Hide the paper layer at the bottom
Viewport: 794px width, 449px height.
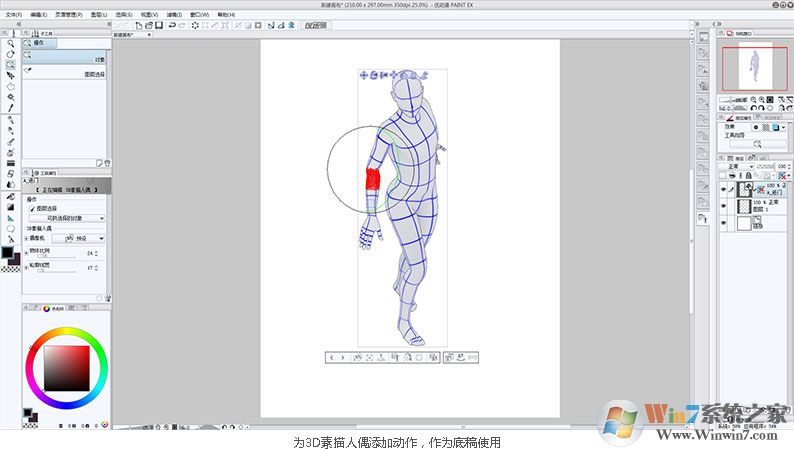(723, 223)
